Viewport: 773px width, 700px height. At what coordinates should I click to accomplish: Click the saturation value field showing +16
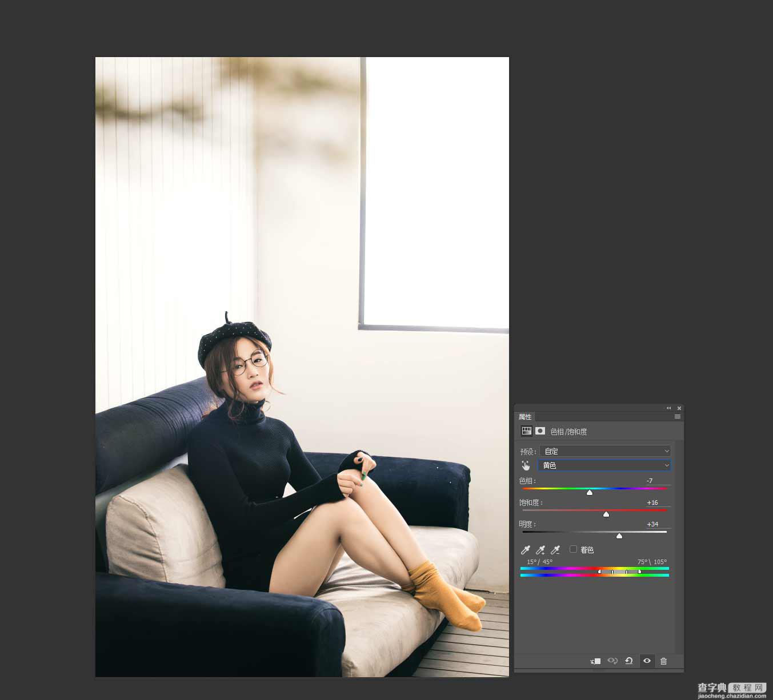pyautogui.click(x=658, y=502)
